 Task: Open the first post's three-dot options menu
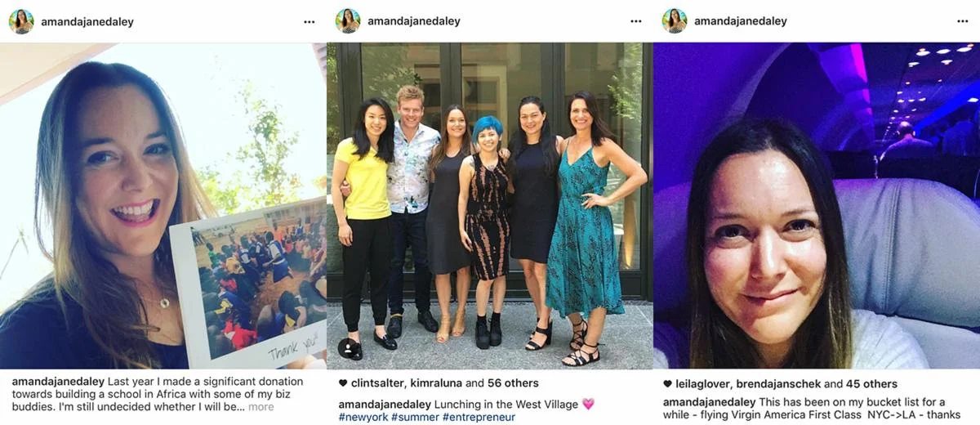[x=309, y=21]
